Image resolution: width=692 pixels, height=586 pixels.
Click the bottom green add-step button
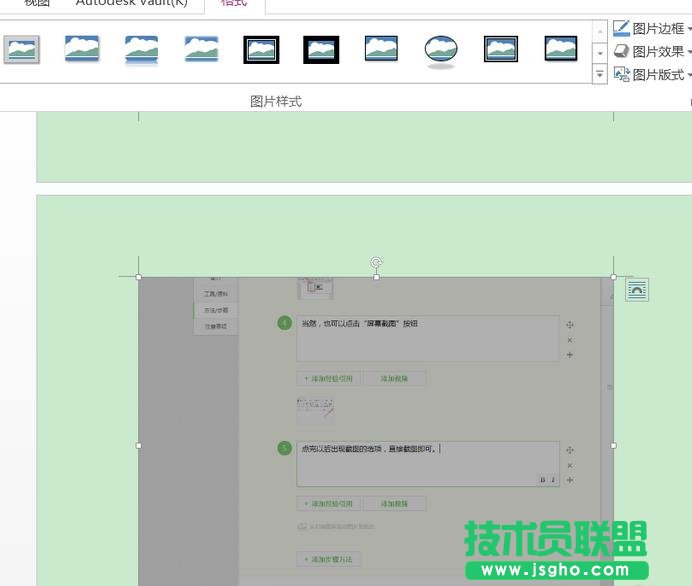click(x=329, y=559)
